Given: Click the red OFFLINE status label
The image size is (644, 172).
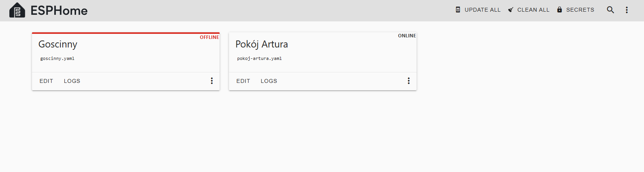Looking at the screenshot, I should coord(209,37).
